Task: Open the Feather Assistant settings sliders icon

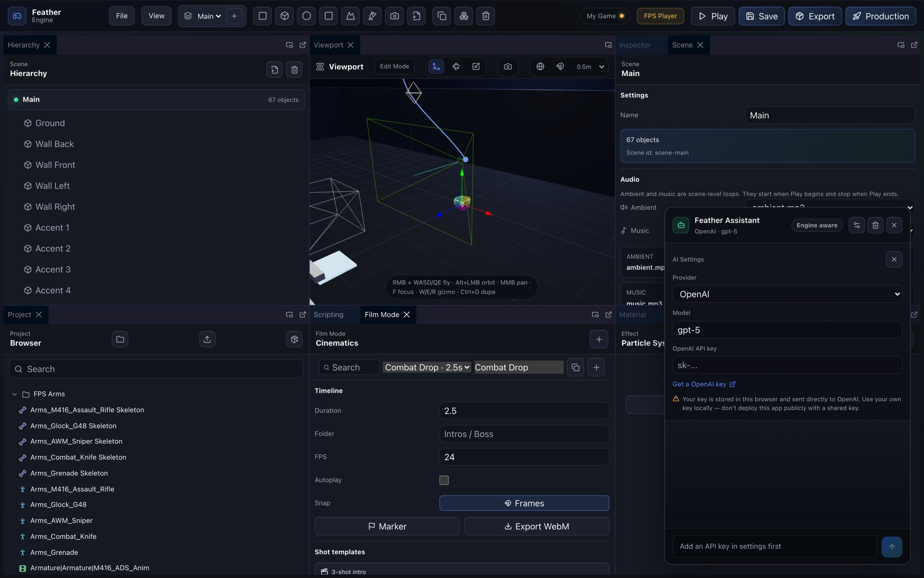Action: pyautogui.click(x=857, y=225)
